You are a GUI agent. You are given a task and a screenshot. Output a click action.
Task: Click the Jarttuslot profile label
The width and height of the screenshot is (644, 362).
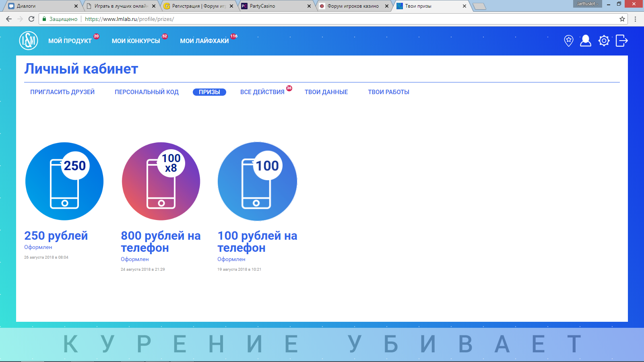(588, 4)
